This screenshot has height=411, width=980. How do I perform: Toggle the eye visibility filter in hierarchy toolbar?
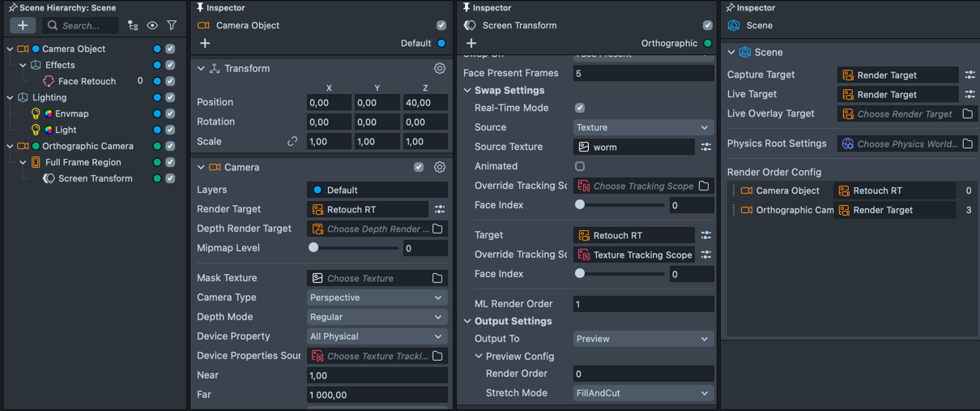(x=152, y=26)
